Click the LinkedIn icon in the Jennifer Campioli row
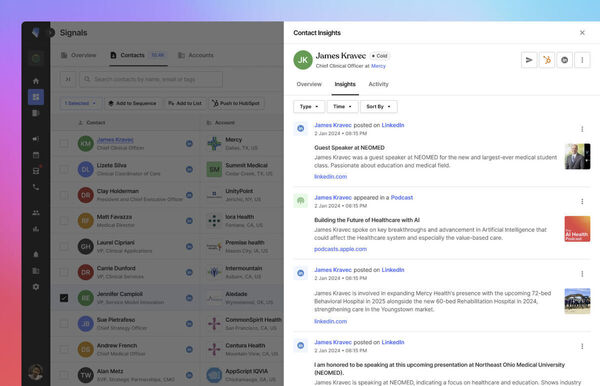The image size is (600, 386). click(189, 298)
